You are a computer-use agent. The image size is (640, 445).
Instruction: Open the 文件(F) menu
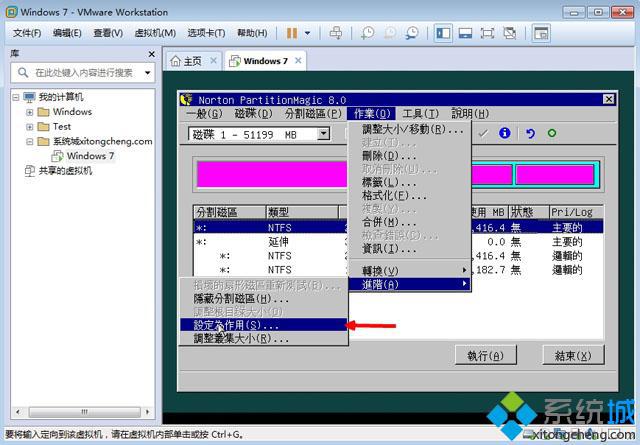pos(27,33)
